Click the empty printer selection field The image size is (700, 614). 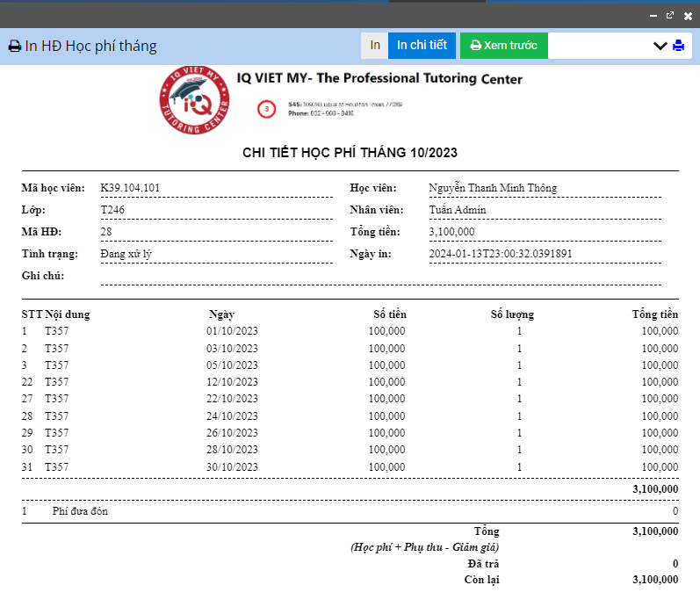click(x=602, y=46)
